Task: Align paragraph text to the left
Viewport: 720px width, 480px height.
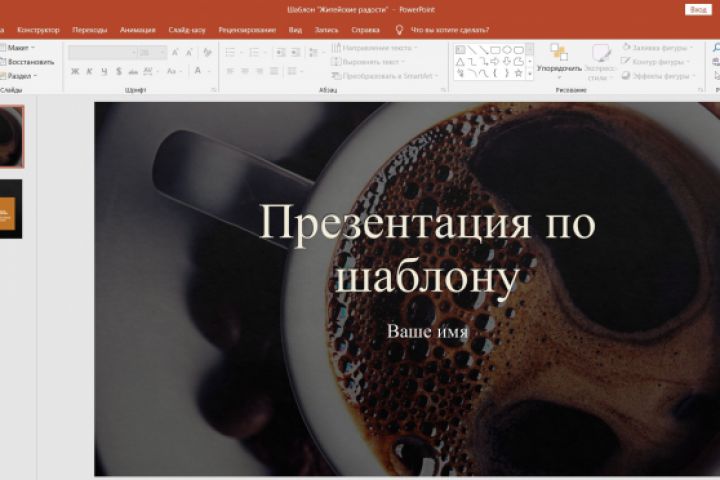Action: click(230, 71)
